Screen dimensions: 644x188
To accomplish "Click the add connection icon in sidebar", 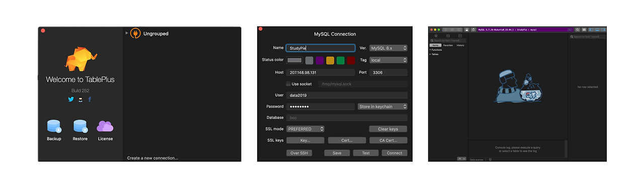I will (436, 36).
